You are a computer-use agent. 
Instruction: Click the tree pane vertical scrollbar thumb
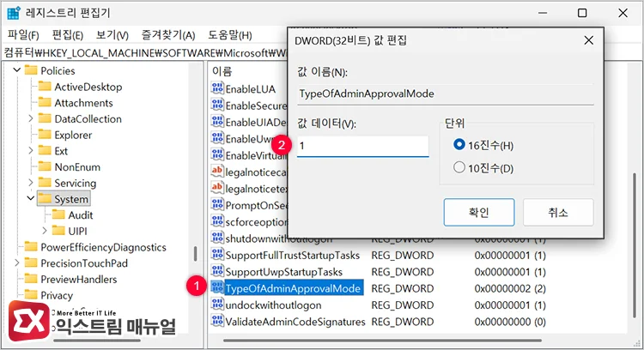tap(196, 254)
